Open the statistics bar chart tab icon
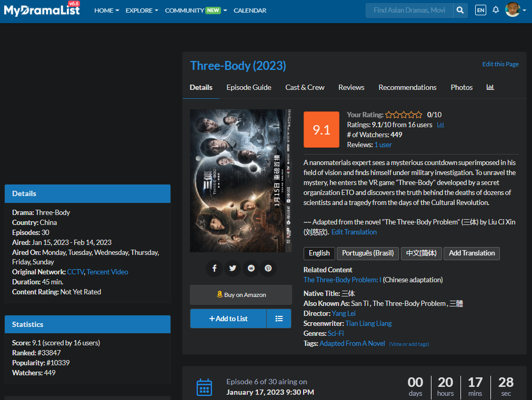 (490, 87)
